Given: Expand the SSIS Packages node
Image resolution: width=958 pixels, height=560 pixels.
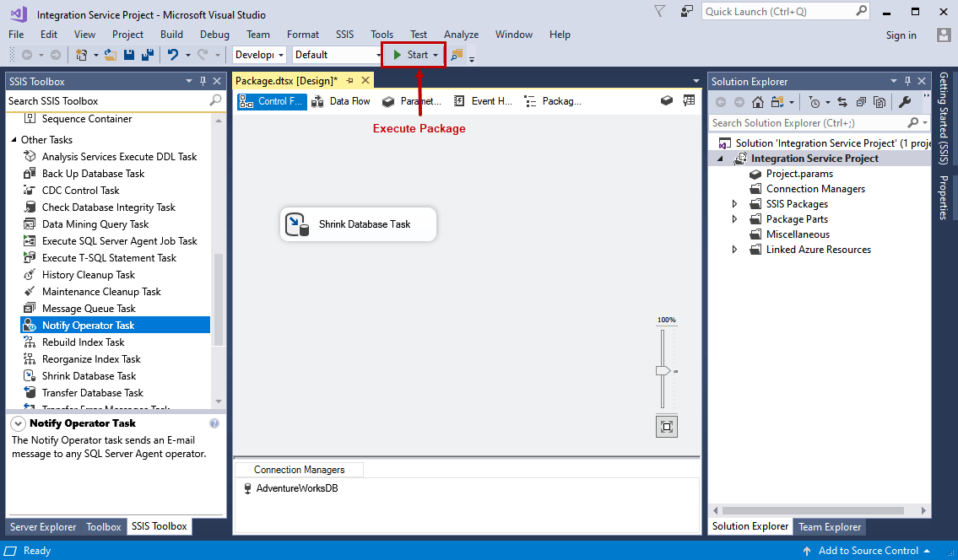Looking at the screenshot, I should tap(734, 203).
